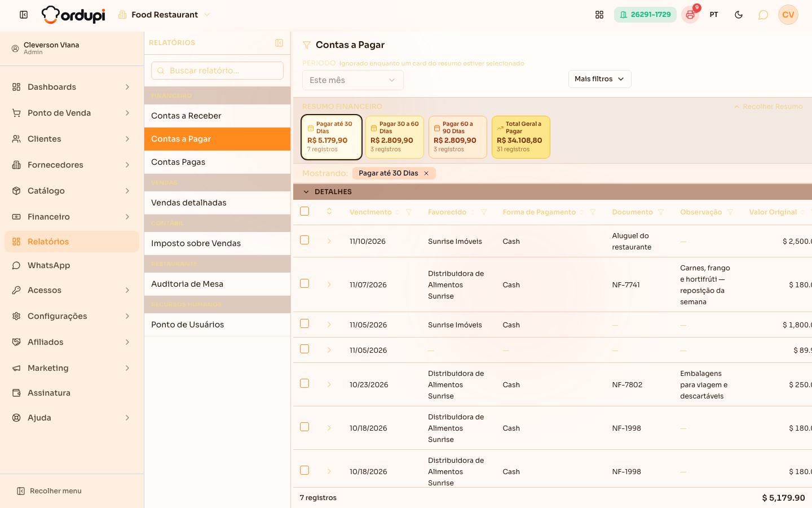The width and height of the screenshot is (812, 508).
Task: Open the apps grid icon in header
Action: (x=599, y=15)
